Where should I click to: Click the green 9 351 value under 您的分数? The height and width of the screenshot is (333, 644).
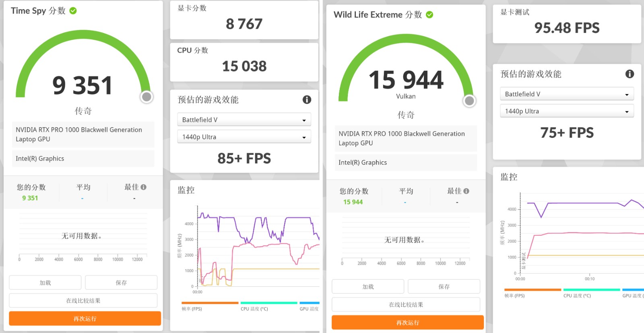tap(30, 198)
